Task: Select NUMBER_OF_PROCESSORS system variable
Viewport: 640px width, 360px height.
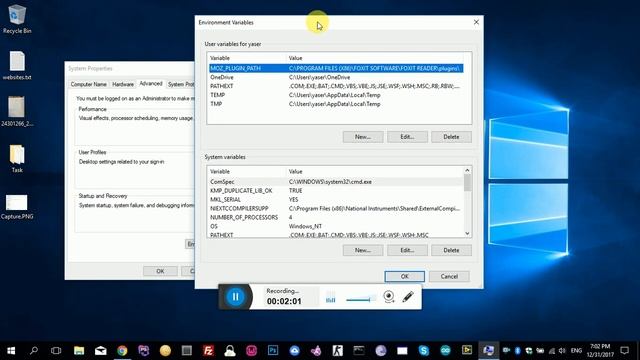Action: coord(336,218)
